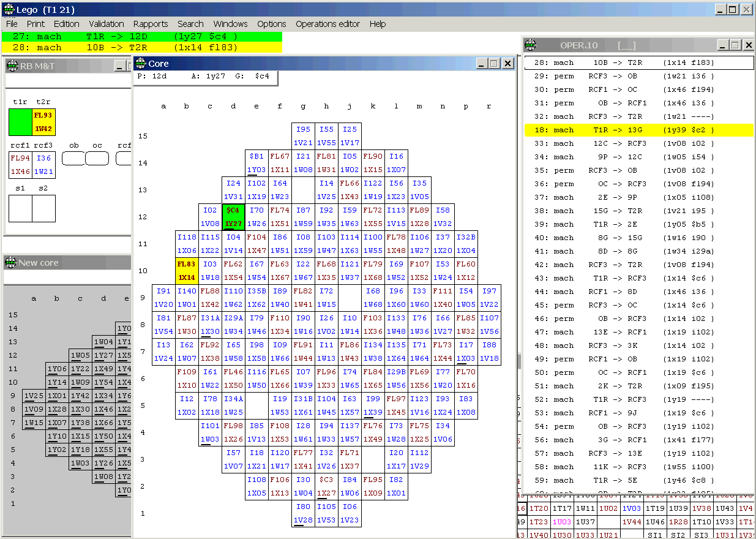Click the yellow step 28 status line
Image resolution: width=756 pixels, height=539 pixels.
click(141, 47)
